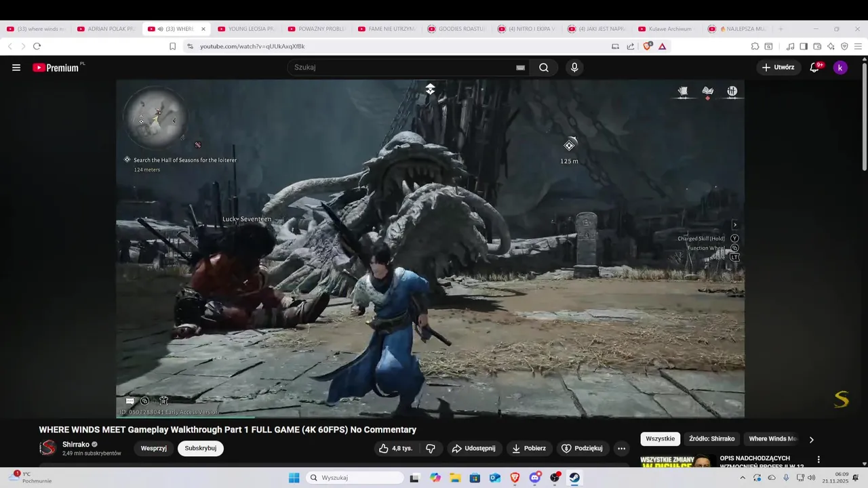The height and width of the screenshot is (488, 868).
Task: Open Brave browser taskbar icon
Action: tap(515, 478)
